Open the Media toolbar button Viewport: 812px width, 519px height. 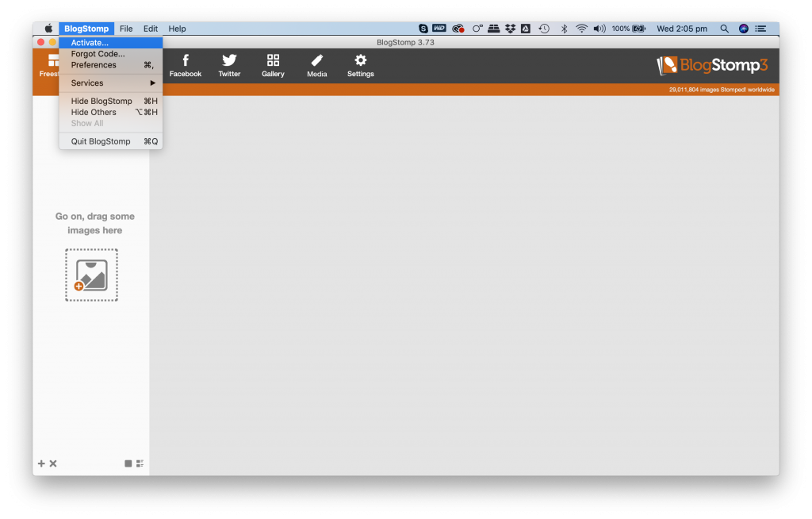[x=317, y=66]
